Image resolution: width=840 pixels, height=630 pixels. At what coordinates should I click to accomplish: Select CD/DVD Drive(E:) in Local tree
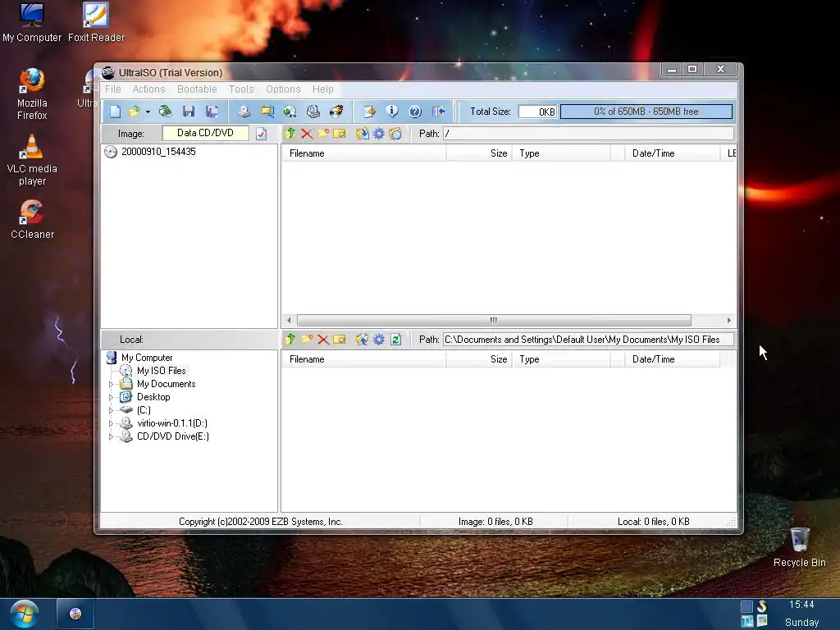coord(173,436)
